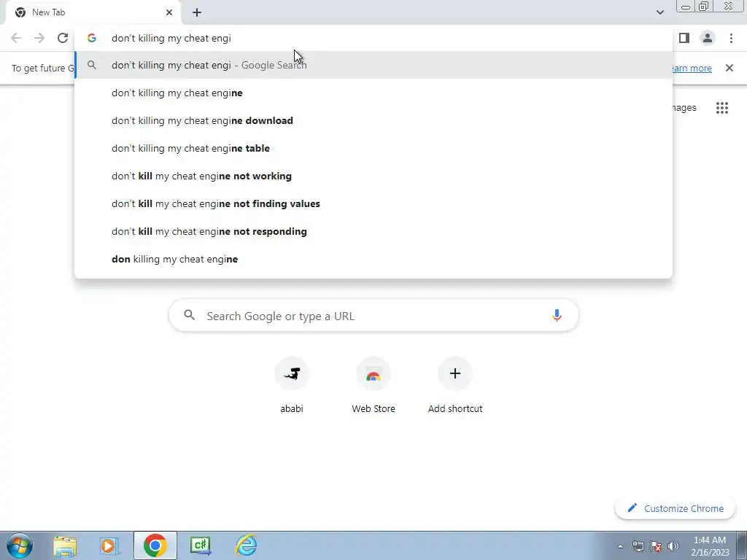Click the Learn more link
Viewport: 747px width, 560px height.
692,68
